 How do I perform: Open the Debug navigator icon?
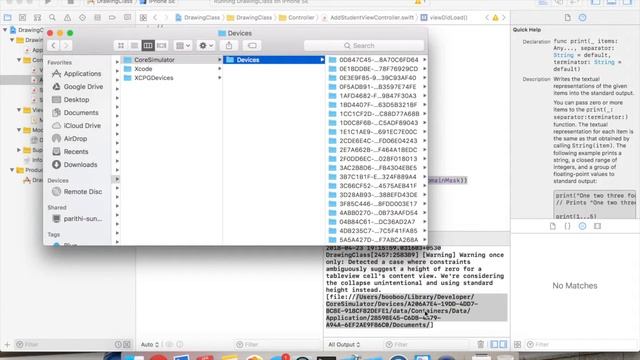pos(97,18)
